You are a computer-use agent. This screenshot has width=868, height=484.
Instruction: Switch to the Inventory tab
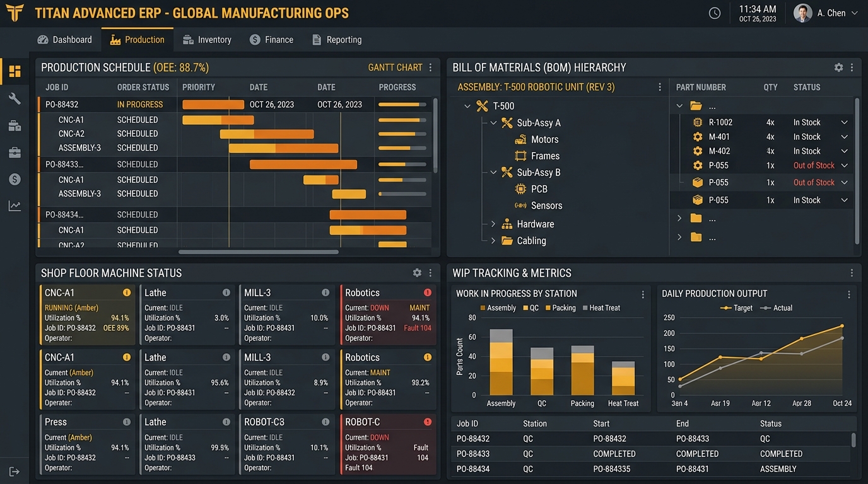point(207,40)
